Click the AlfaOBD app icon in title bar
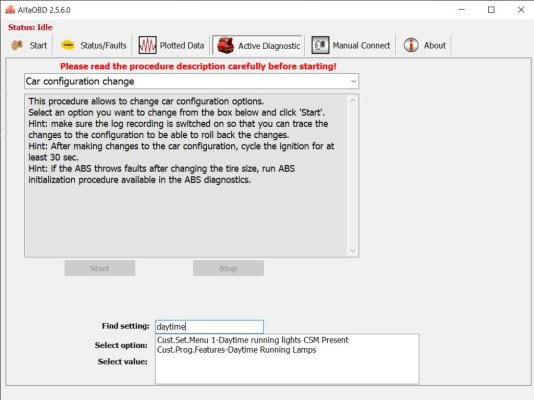Image resolution: width=534 pixels, height=400 pixels. [x=10, y=10]
